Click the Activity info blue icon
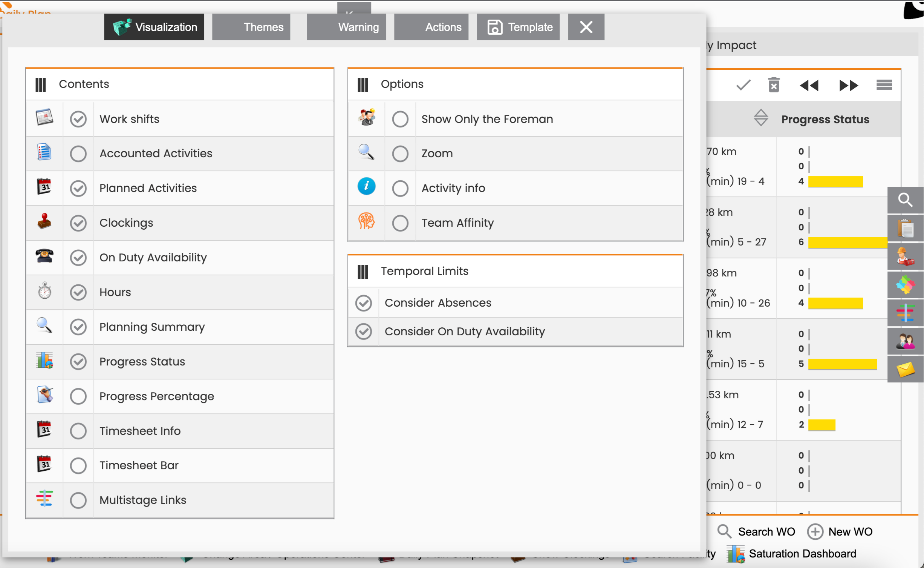 coord(367,186)
